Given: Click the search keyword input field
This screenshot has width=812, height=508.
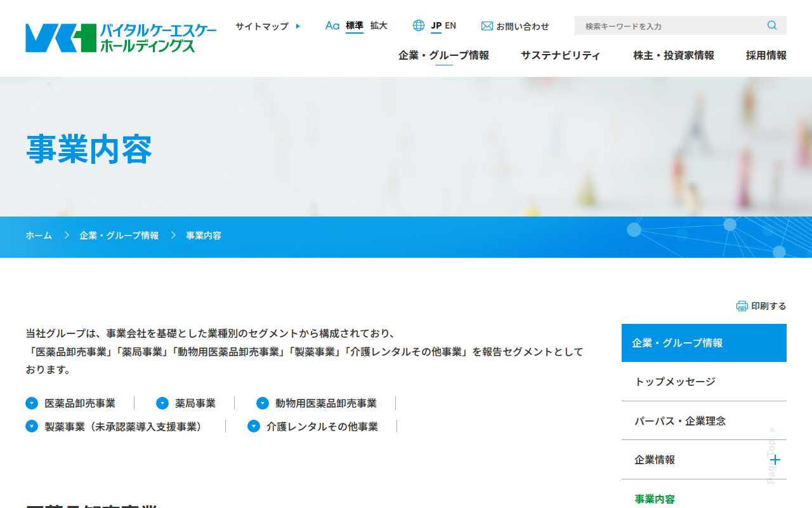Looking at the screenshot, I should (x=671, y=26).
